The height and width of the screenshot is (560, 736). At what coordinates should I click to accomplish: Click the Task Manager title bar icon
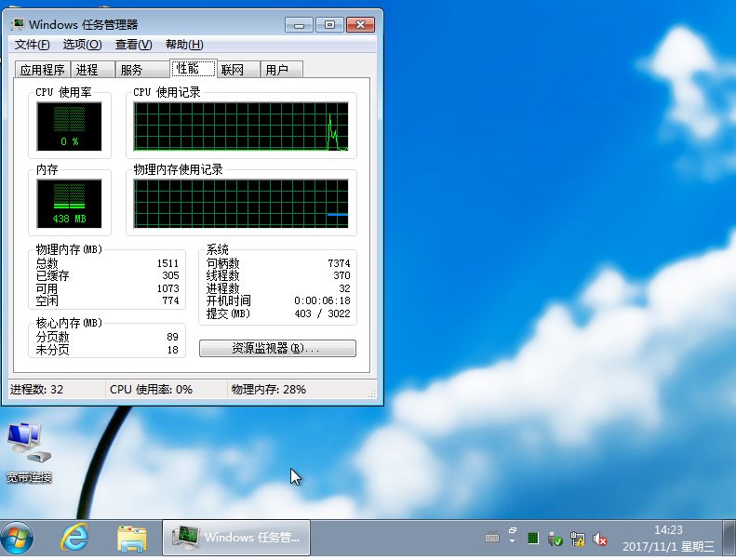click(x=18, y=24)
